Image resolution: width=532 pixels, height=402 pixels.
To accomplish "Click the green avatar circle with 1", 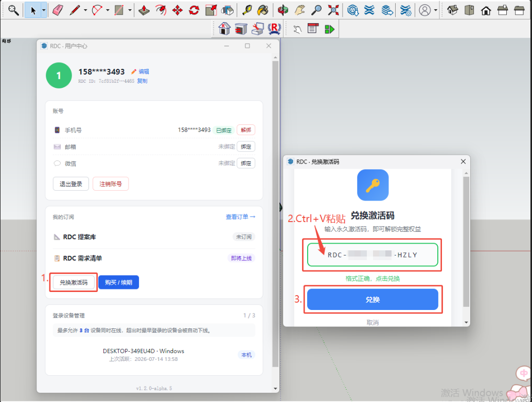I will pyautogui.click(x=59, y=75).
